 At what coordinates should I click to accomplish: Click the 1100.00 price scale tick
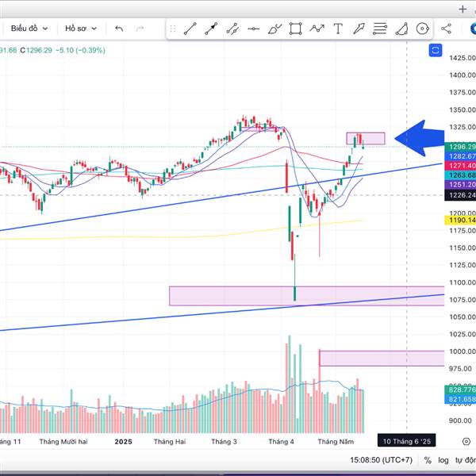pyautogui.click(x=462, y=282)
